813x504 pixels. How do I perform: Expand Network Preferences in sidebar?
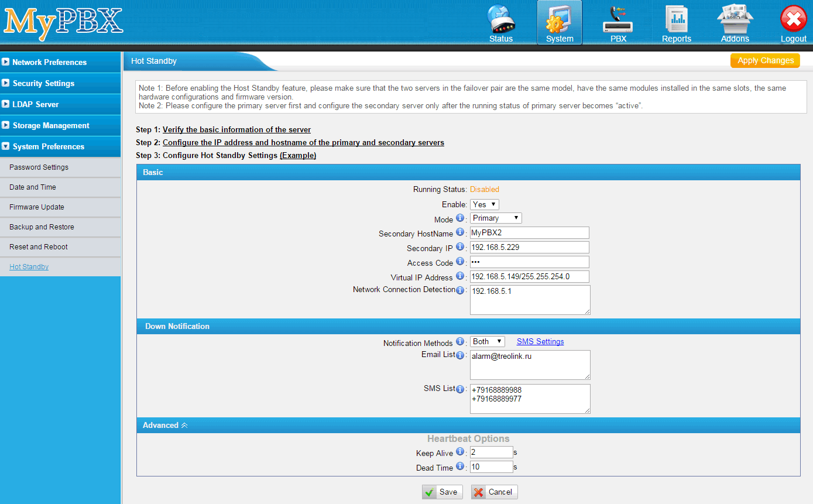(x=49, y=62)
